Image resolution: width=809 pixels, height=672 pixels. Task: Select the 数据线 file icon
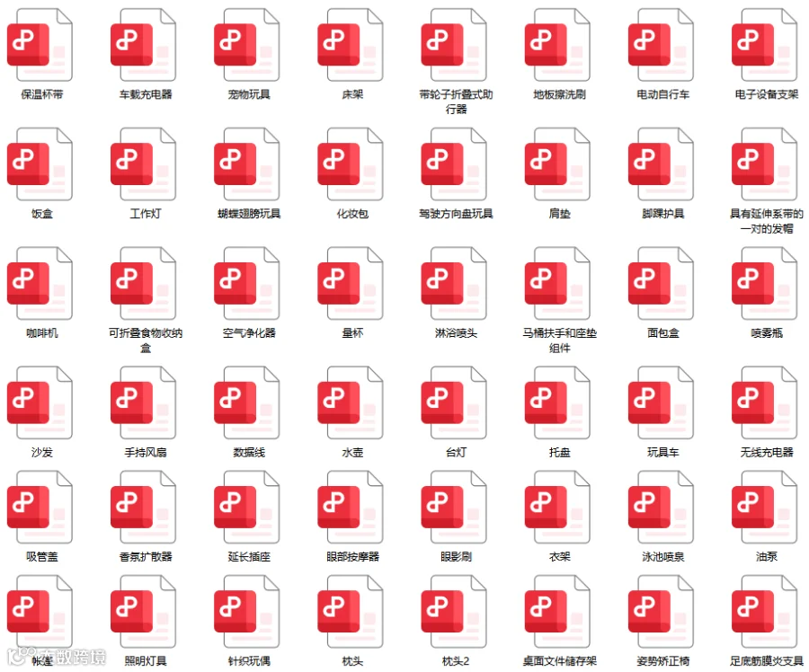pos(247,402)
